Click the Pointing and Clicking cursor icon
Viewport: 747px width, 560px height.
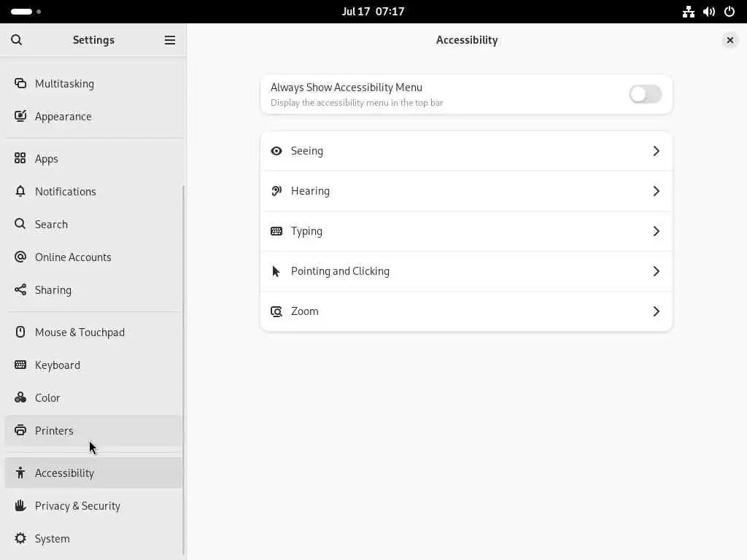point(276,271)
